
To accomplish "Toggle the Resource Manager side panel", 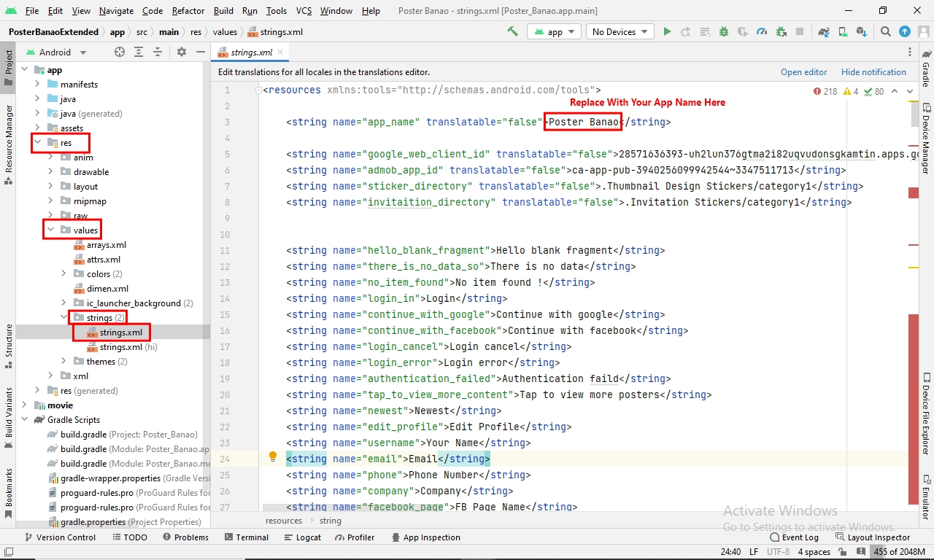I will point(8,143).
